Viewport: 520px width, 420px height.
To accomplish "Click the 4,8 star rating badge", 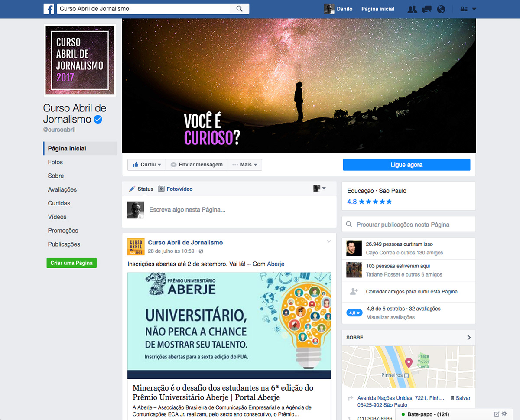I will pos(354,313).
